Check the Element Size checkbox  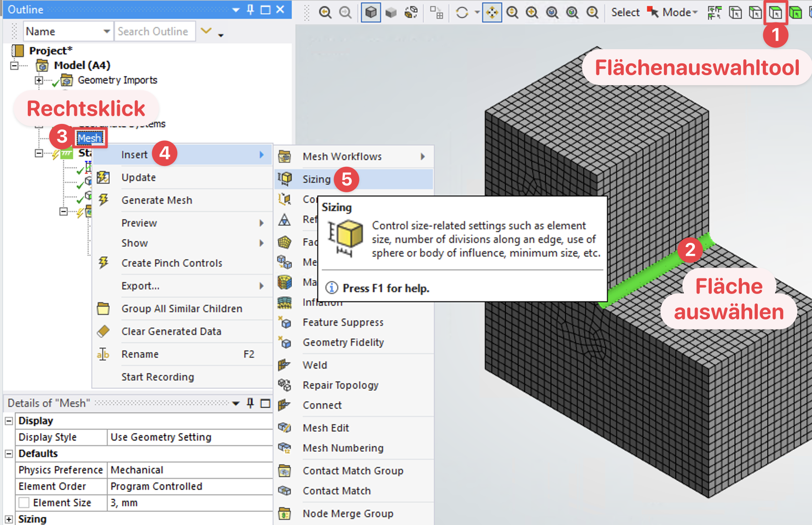(24, 503)
